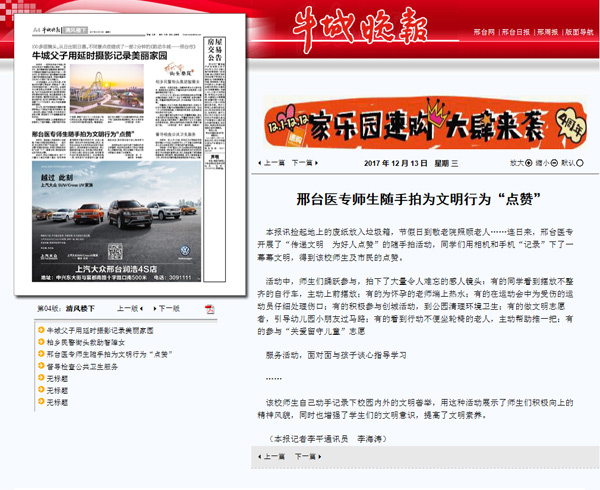Open the 版面导航 page navigation menu

[x=579, y=32]
